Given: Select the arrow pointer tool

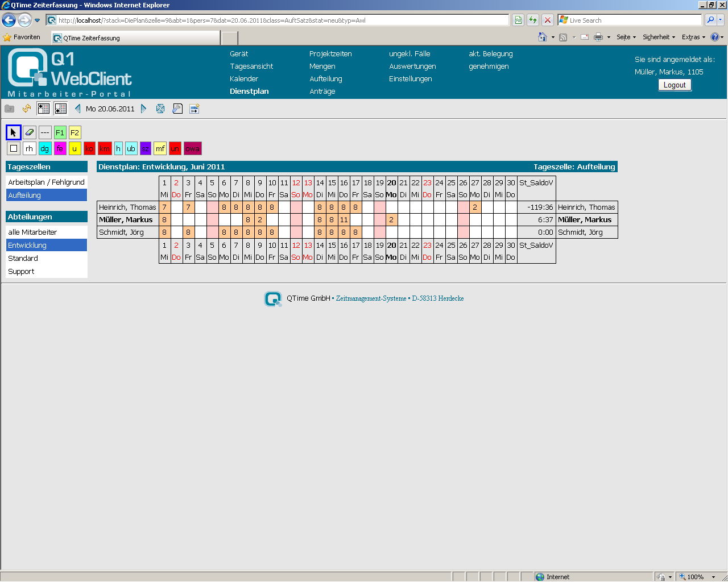Looking at the screenshot, I should pos(14,132).
